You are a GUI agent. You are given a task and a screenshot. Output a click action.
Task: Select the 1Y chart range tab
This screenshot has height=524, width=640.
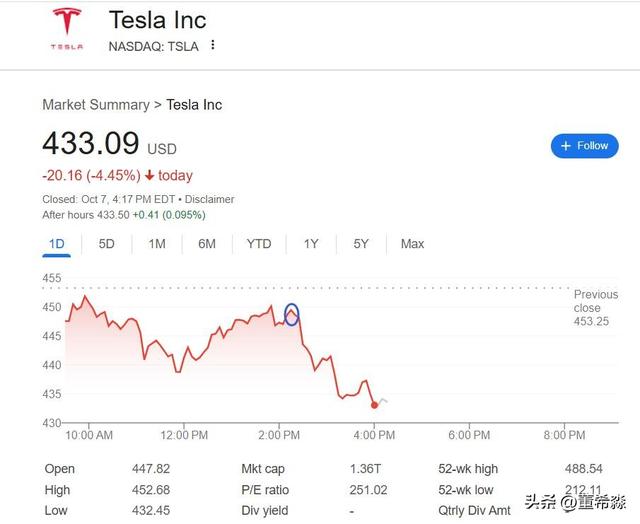[311, 244]
